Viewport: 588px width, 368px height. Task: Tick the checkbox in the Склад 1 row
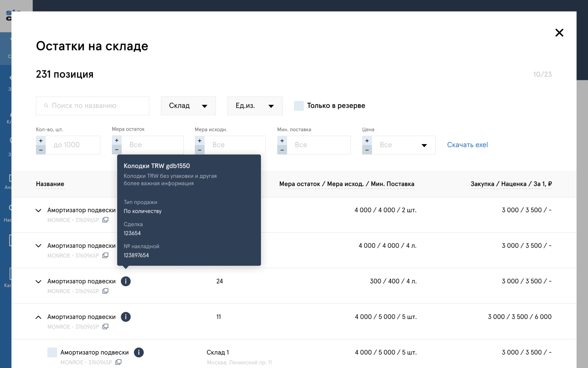tap(52, 352)
